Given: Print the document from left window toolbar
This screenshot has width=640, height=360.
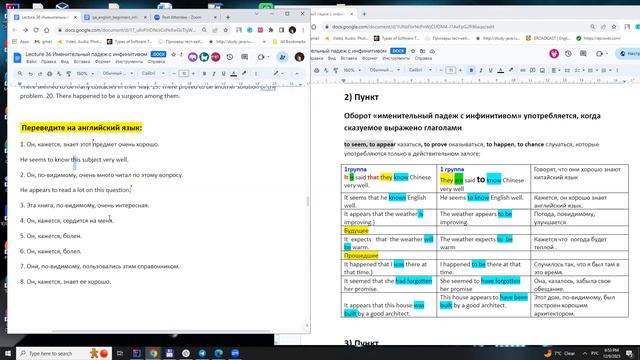Looking at the screenshot, I should click(49, 74).
